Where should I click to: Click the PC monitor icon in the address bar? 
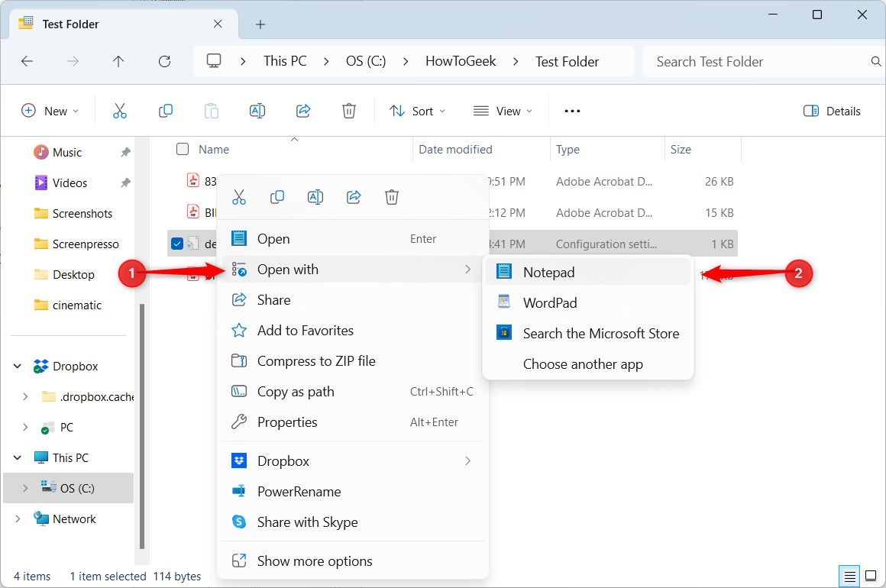click(x=214, y=61)
